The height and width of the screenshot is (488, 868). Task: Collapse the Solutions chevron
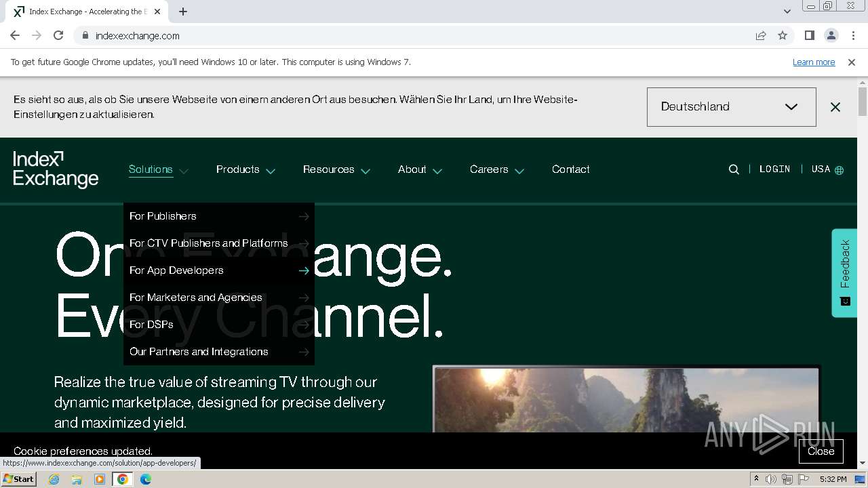point(184,171)
